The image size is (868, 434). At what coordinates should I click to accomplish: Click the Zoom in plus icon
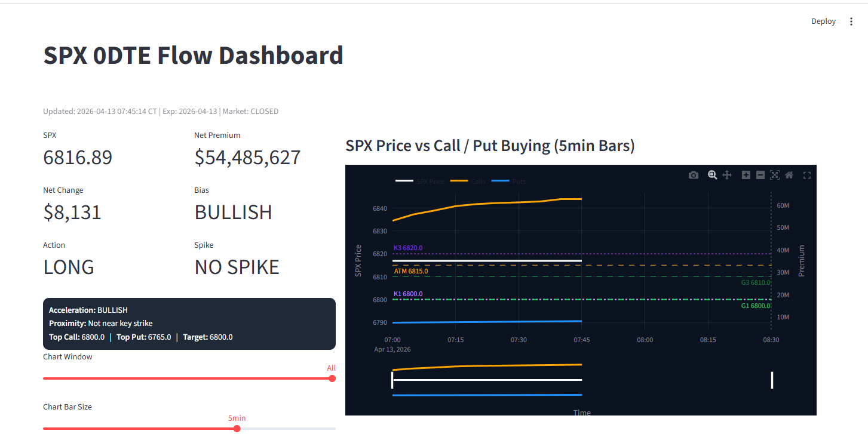coord(746,175)
